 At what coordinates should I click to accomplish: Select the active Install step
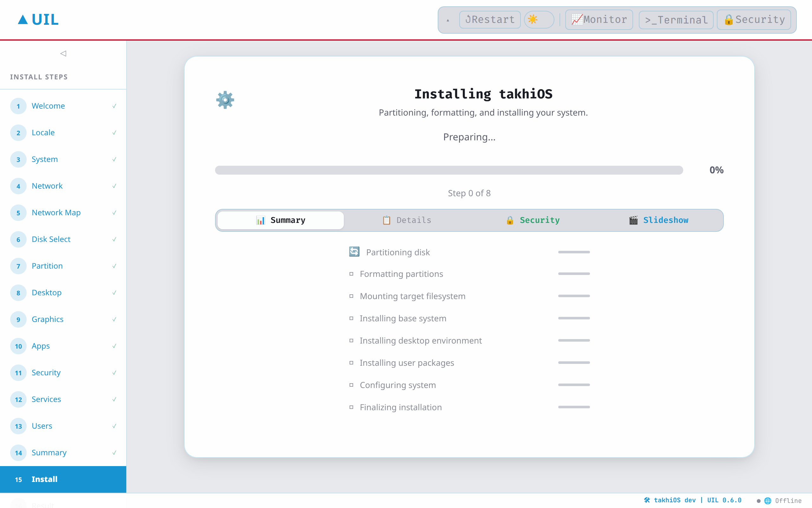[x=63, y=479]
